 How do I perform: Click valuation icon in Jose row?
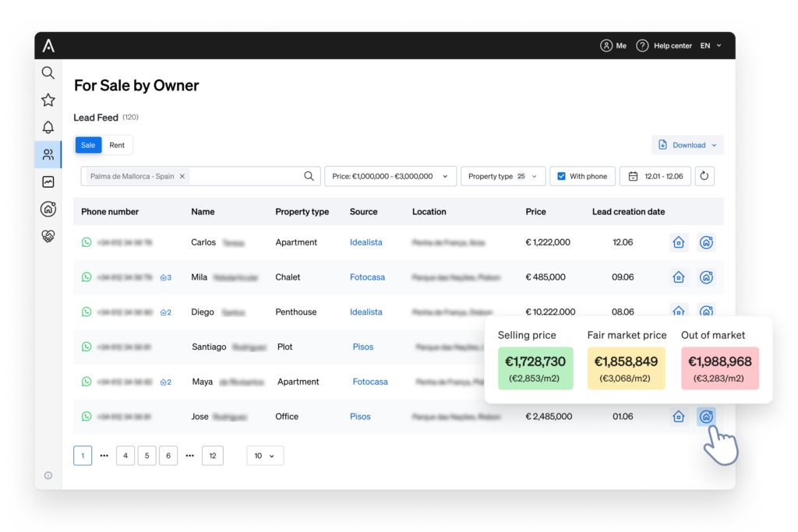(706, 417)
